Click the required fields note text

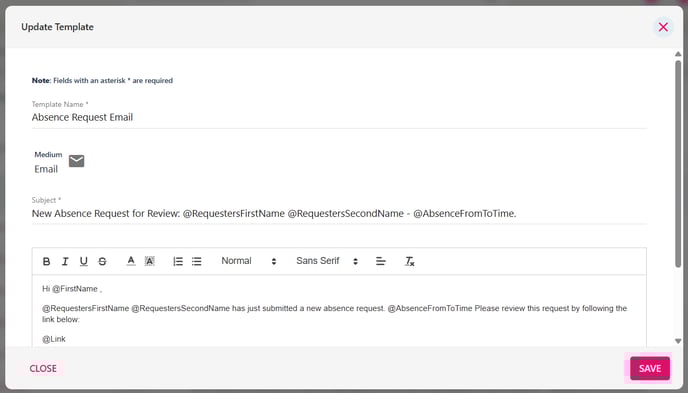(x=102, y=81)
